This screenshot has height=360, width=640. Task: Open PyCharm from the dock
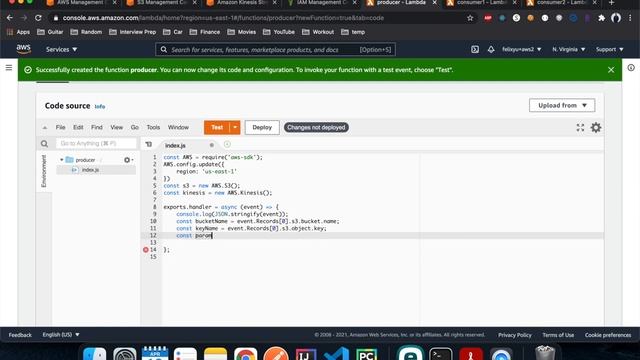(x=366, y=354)
